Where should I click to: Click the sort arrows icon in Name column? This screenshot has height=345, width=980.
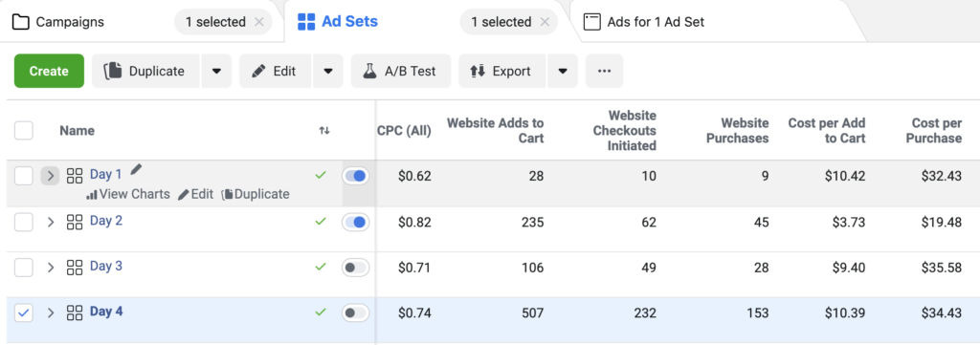[323, 130]
